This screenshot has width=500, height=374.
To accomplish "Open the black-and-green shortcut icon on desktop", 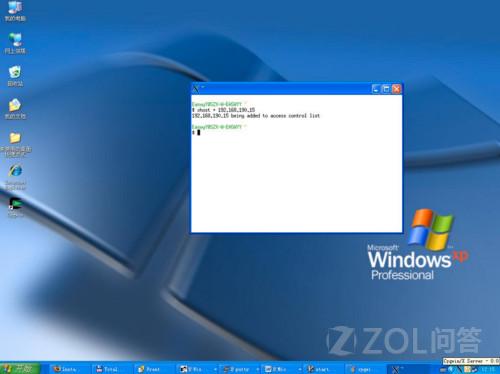I will pos(15,207).
